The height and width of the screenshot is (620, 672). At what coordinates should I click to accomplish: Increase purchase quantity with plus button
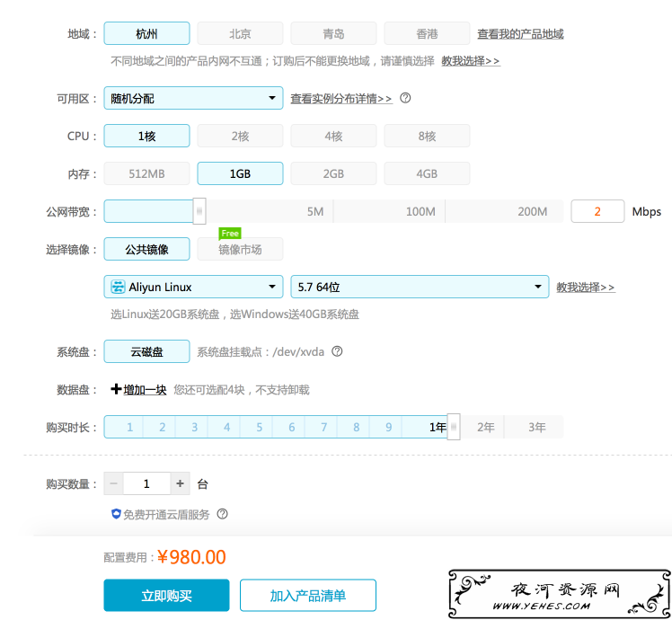(x=180, y=483)
